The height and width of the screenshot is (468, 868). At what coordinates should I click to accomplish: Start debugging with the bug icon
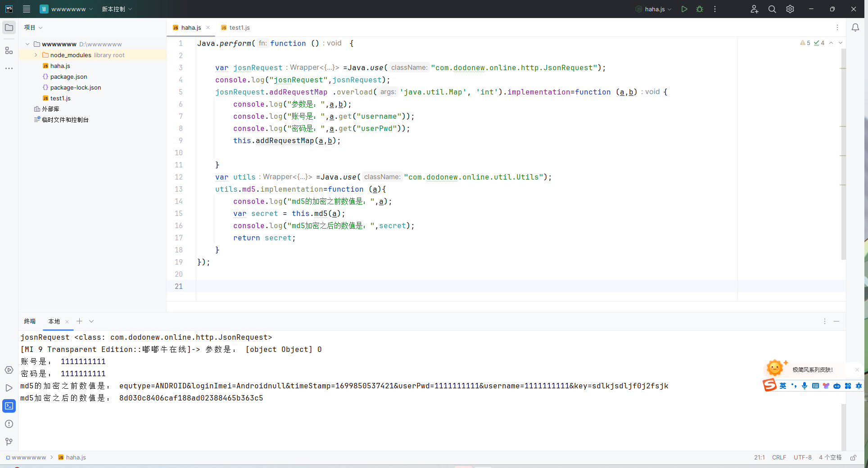[x=700, y=9]
